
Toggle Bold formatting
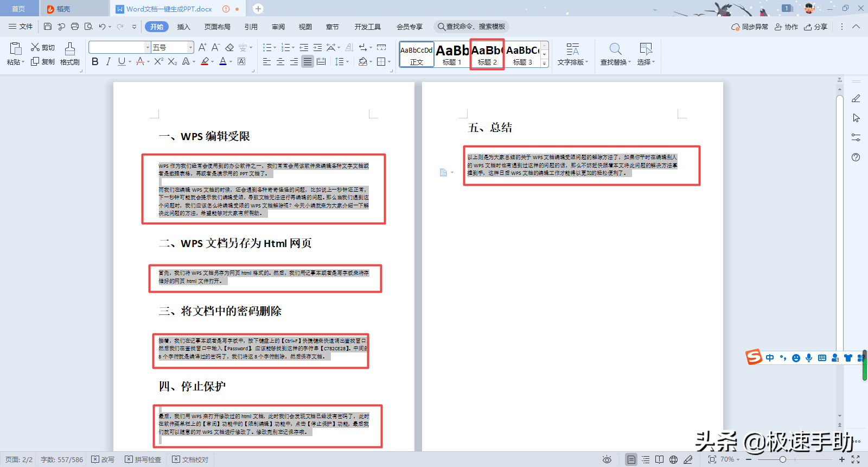coord(95,61)
